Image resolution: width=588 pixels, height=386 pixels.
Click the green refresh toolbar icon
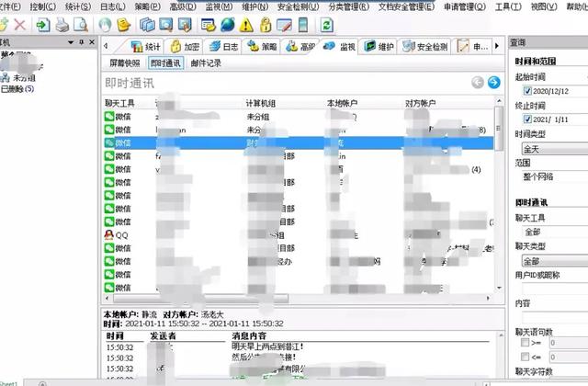tap(327, 25)
